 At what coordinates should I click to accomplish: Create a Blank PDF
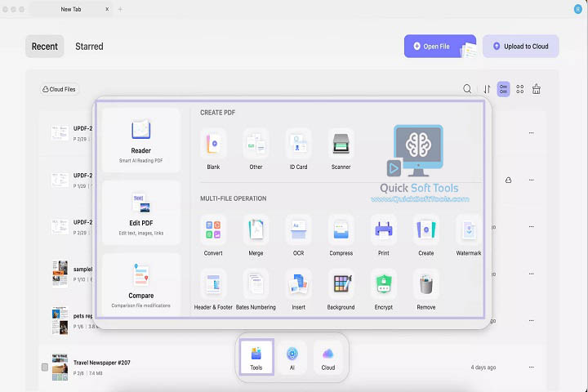(213, 149)
